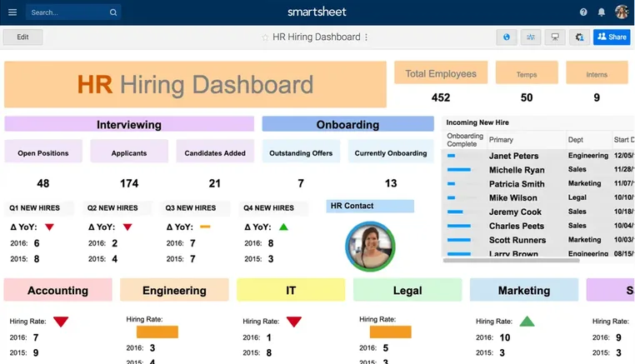Image resolution: width=635 pixels, height=364 pixels.
Task: Click the Edit button
Action: tap(22, 37)
